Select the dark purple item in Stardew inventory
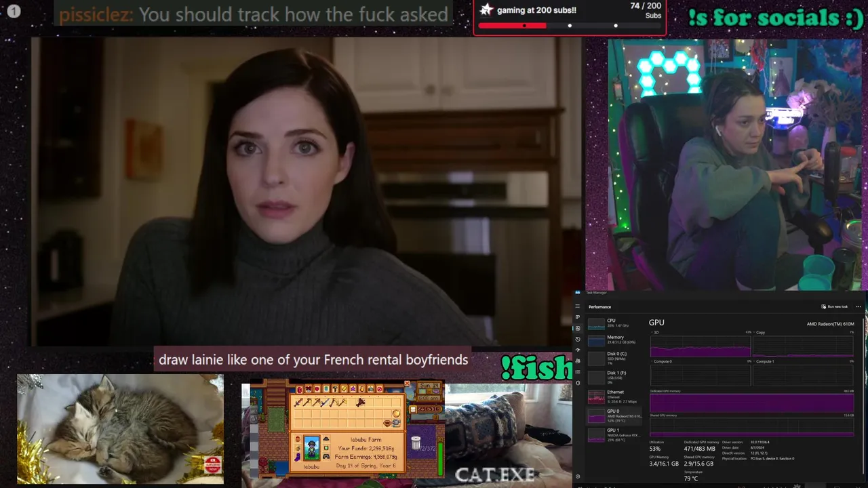Screen dimensions: 868x488 (x=361, y=403)
